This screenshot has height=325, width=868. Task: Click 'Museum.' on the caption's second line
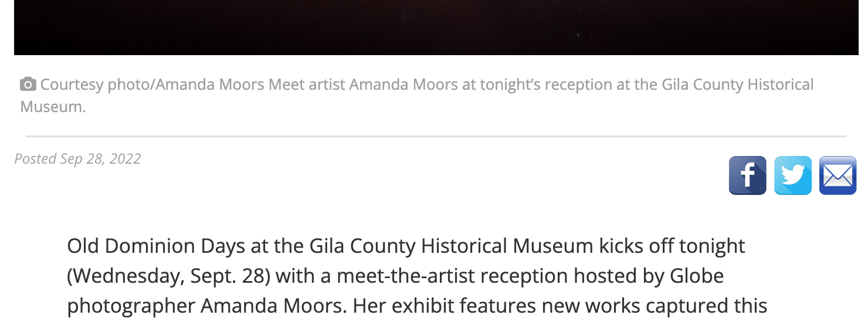click(x=53, y=107)
